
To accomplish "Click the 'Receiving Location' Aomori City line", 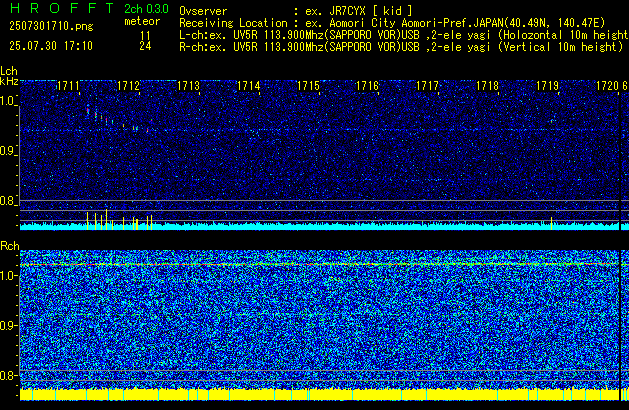I will (x=392, y=23).
